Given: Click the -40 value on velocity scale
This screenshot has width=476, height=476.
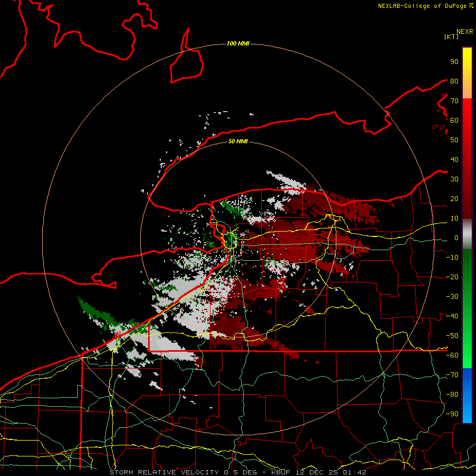Looking at the screenshot, I should pyautogui.click(x=452, y=316).
